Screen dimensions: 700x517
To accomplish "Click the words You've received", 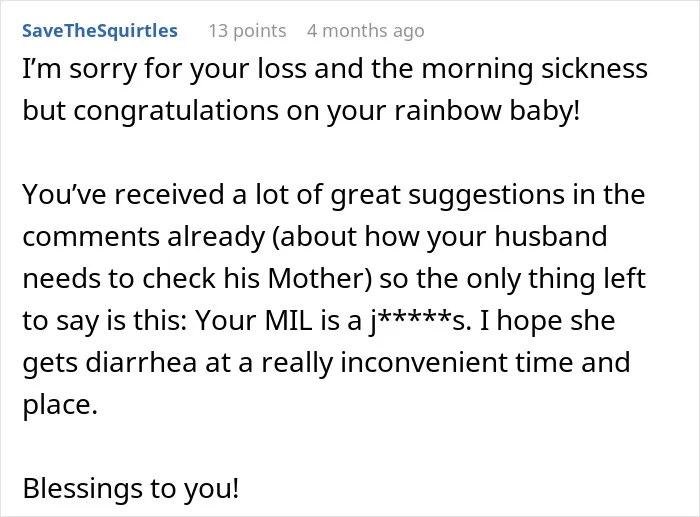I will [123, 195].
